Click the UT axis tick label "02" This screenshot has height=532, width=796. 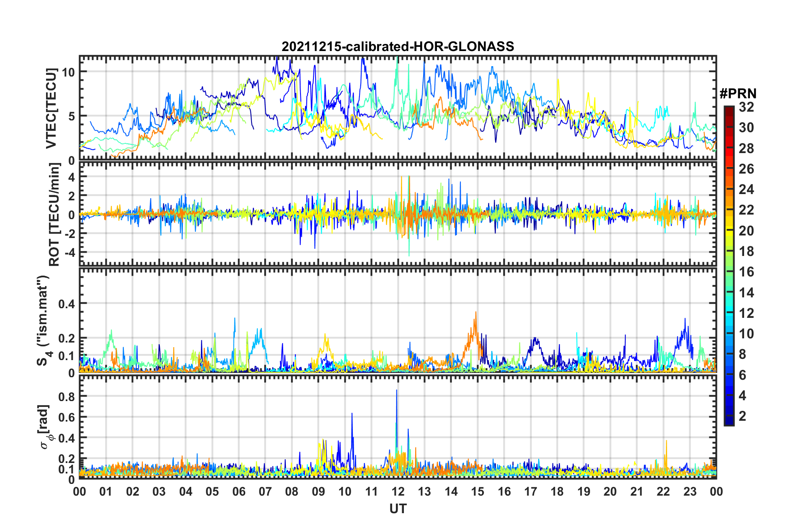tap(133, 491)
